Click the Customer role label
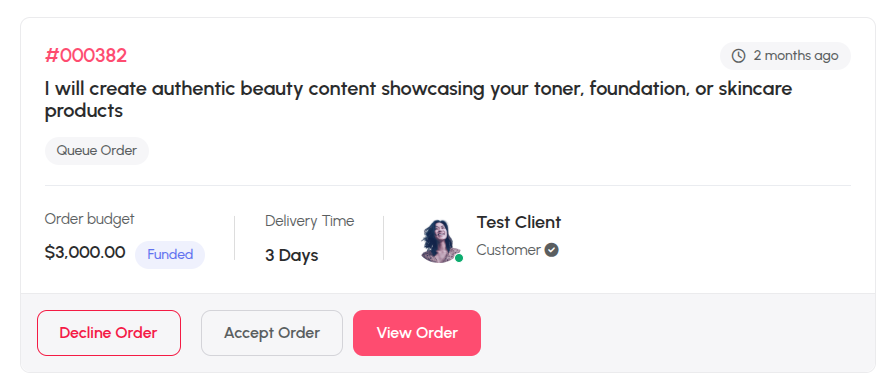 pyautogui.click(x=509, y=250)
